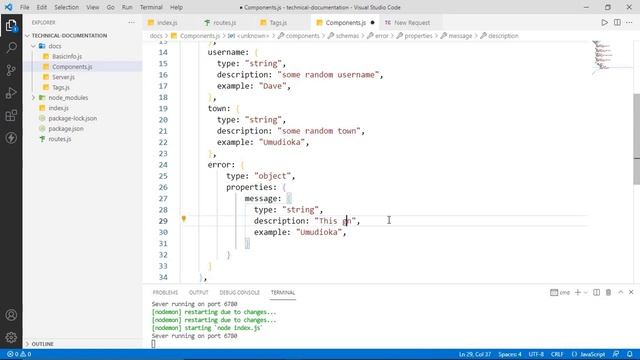Viewport: 640px width, 360px height.
Task: Close the terminal panel
Action: pyautogui.click(x=631, y=292)
